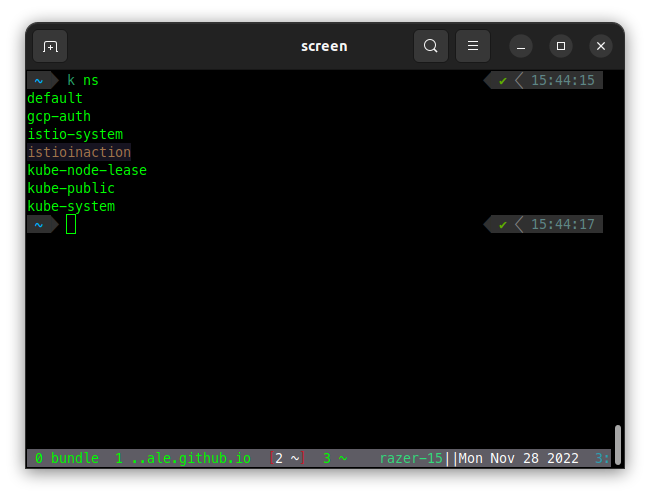Click the 'k ns' command text
Screen dimensions: 650x497
click(x=83, y=81)
